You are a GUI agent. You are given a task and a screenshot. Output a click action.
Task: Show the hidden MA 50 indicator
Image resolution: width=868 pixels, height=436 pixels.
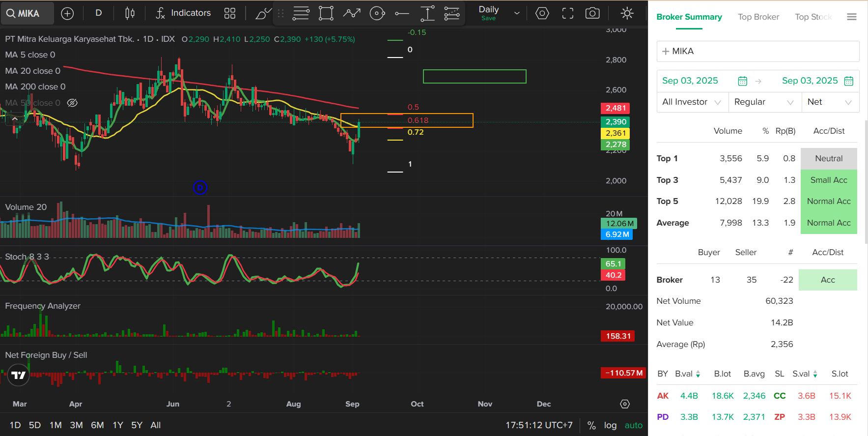pyautogui.click(x=72, y=103)
